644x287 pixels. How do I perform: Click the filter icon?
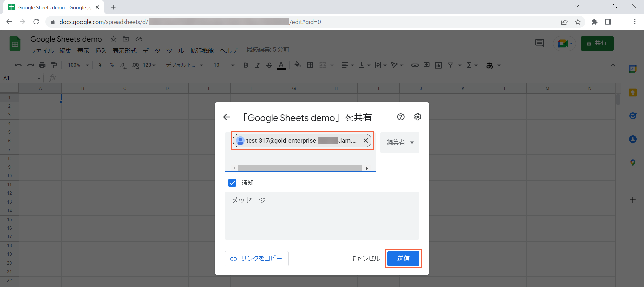[x=450, y=65]
